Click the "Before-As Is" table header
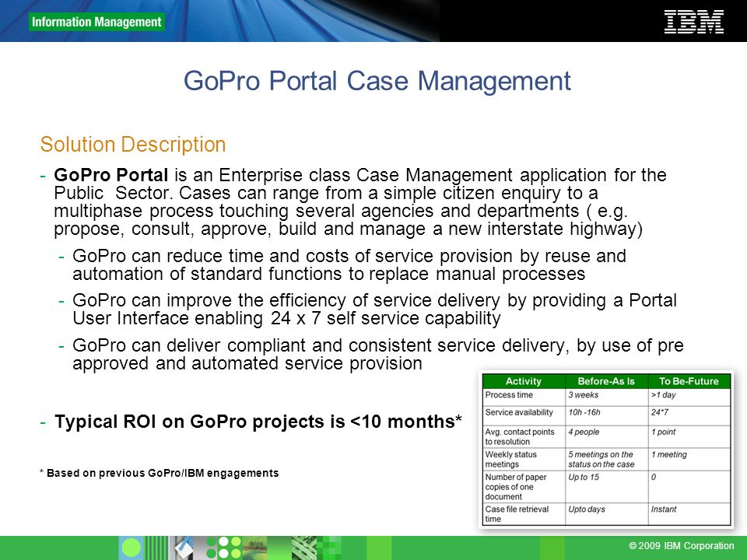Viewport: 747px width, 560px height. [x=606, y=381]
